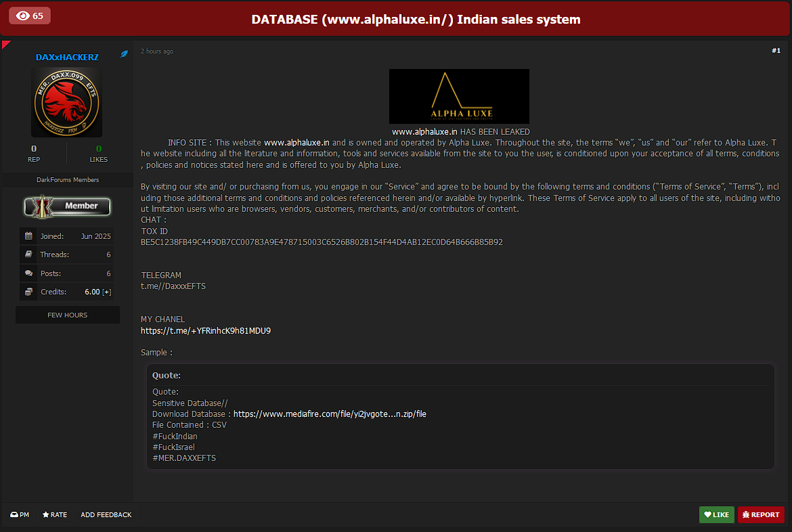Open www.alphaluxe.in link in INFO SITE paragraph
The width and height of the screenshot is (792, 532).
[x=296, y=143]
